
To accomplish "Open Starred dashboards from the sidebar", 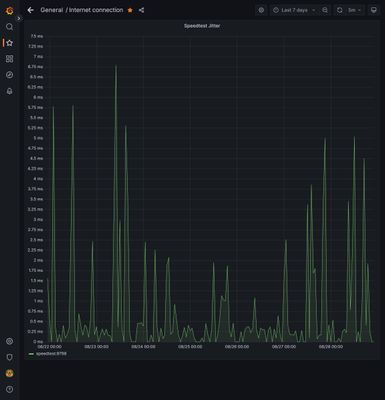I will [9, 43].
